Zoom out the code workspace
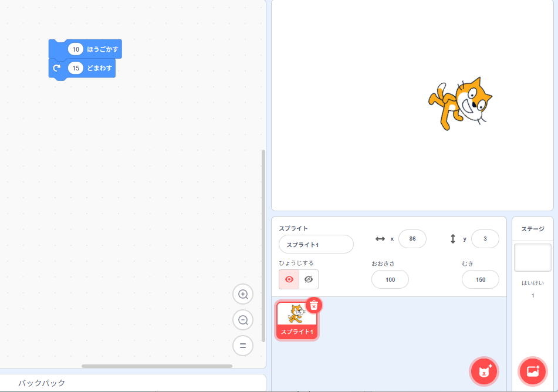Image resolution: width=558 pixels, height=392 pixels. (243, 320)
